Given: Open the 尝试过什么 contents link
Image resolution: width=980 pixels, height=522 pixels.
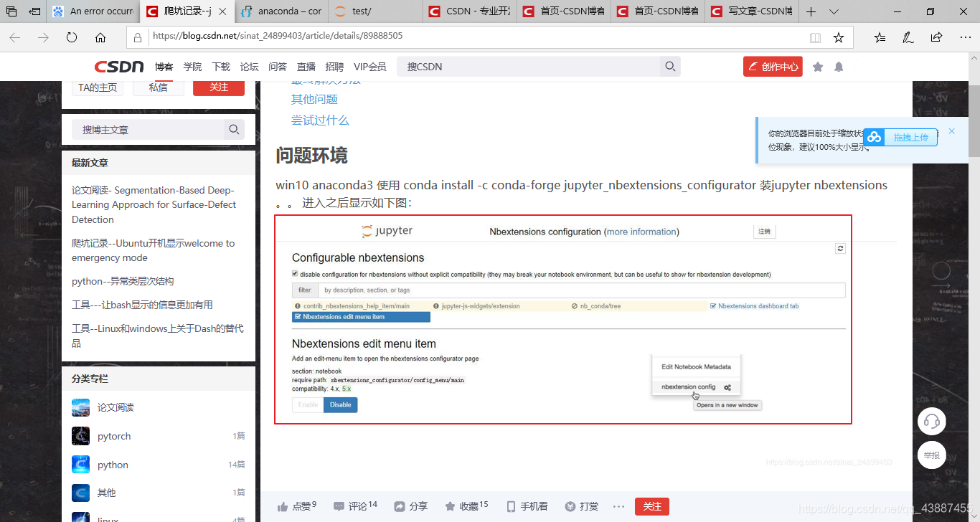Looking at the screenshot, I should coord(320,120).
